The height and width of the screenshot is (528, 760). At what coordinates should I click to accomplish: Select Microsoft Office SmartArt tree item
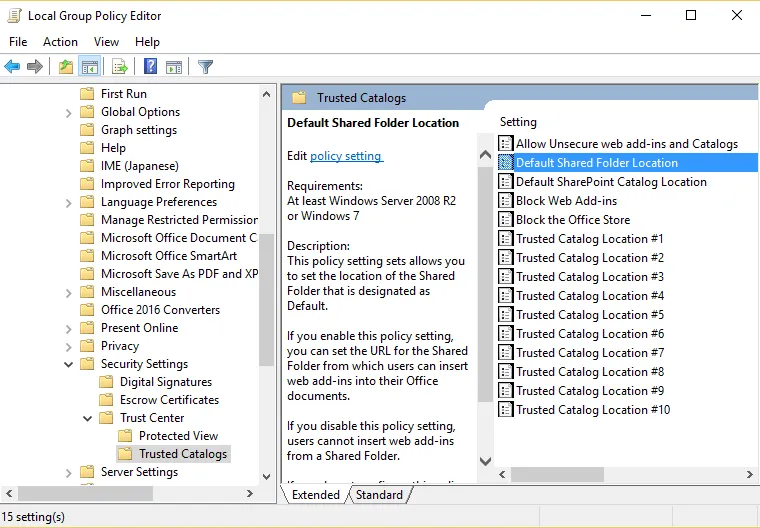tap(169, 256)
